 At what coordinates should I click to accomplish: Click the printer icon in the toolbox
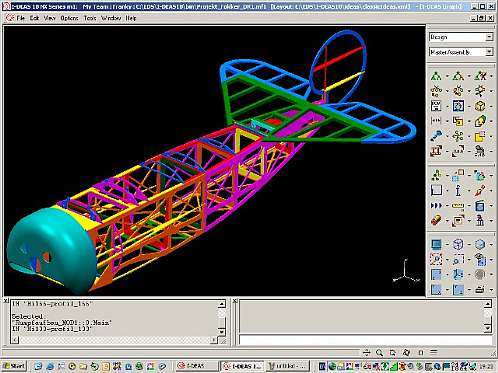tap(480, 289)
